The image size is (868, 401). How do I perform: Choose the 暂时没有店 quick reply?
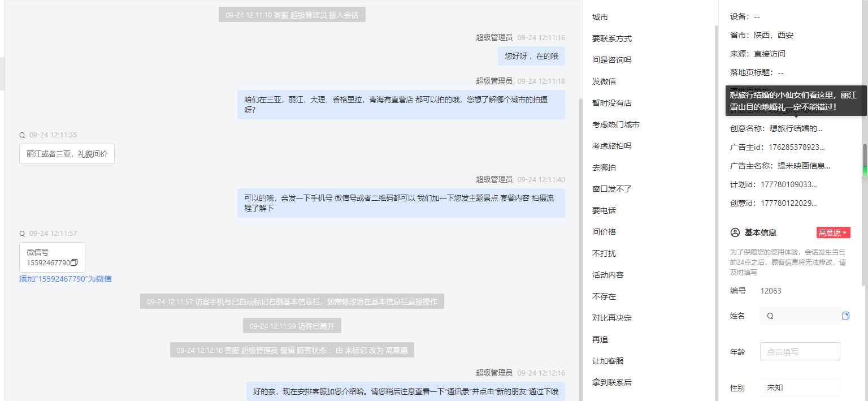612,103
